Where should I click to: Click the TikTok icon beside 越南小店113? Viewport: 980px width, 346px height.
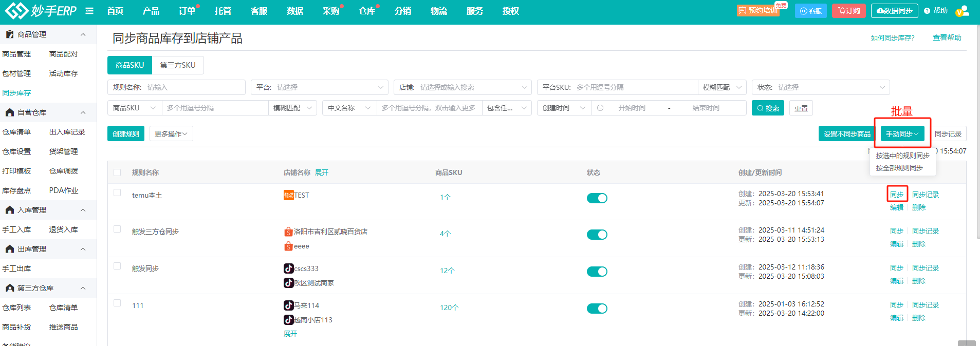click(288, 320)
